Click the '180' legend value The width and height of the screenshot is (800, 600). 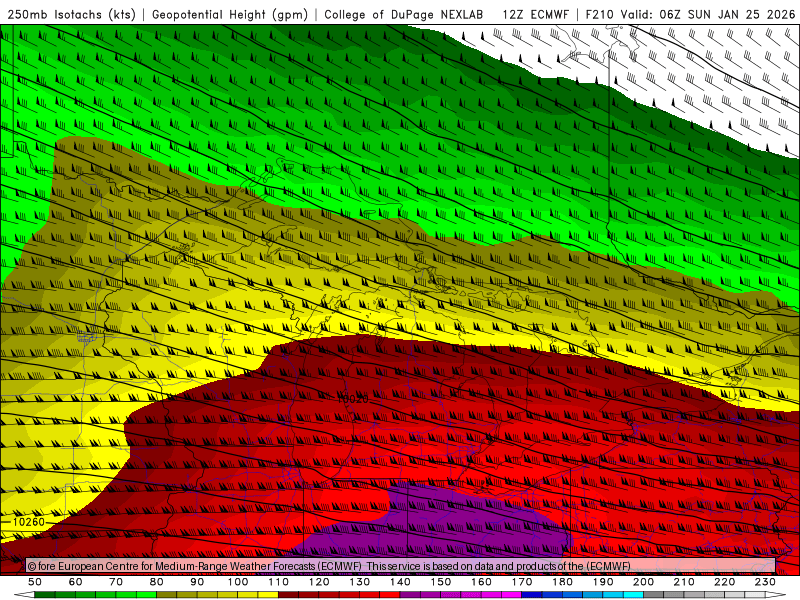[562, 582]
